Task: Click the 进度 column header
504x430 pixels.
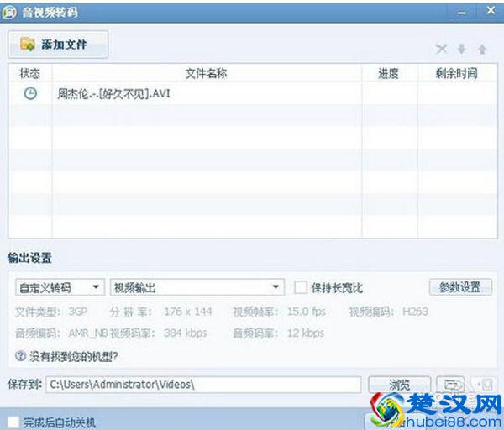Action: tap(388, 74)
